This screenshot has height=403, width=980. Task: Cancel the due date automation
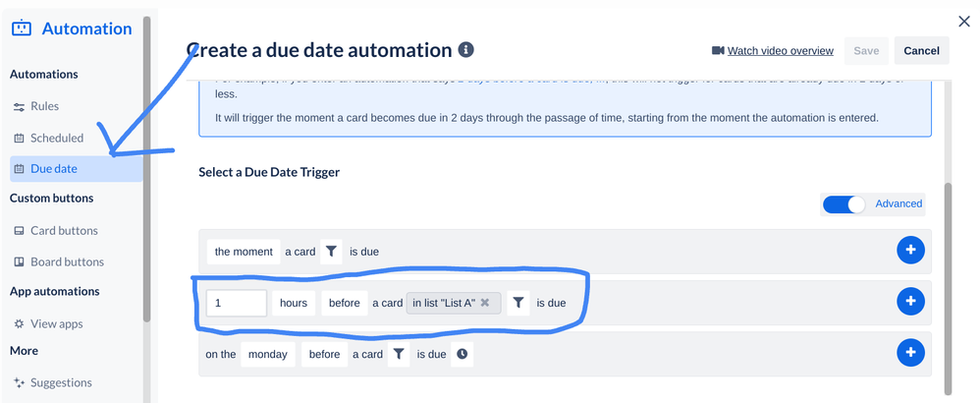[x=922, y=51]
